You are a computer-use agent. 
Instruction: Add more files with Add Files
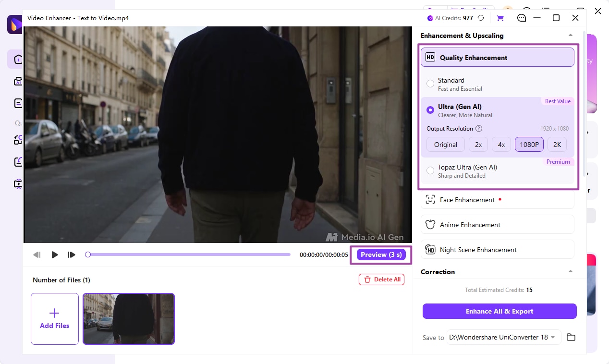pyautogui.click(x=55, y=319)
